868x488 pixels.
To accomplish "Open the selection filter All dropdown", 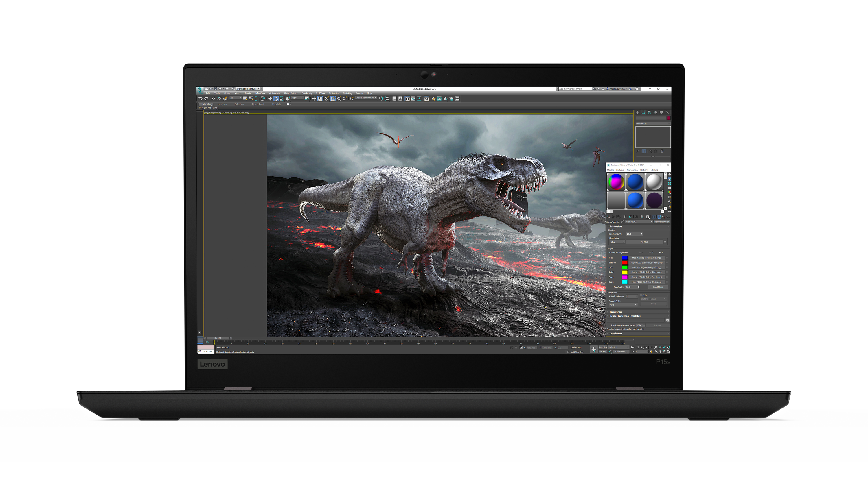I will click(236, 98).
